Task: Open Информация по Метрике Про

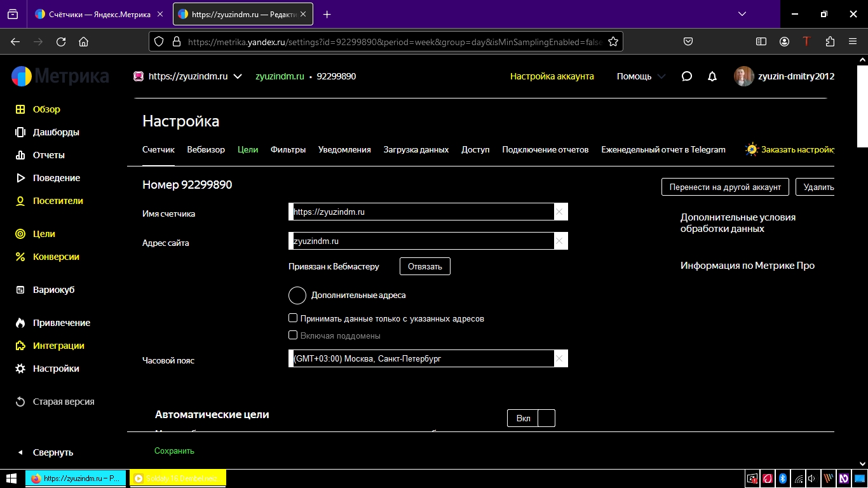Action: [x=747, y=266]
